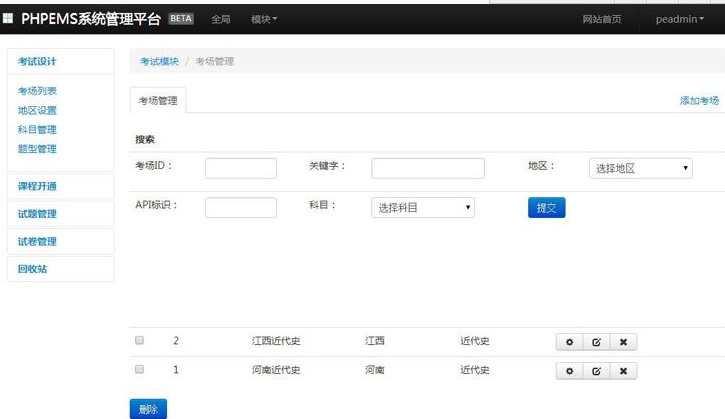725x419 pixels.
Task: Open 地区设置 in the sidebar
Action: point(37,110)
